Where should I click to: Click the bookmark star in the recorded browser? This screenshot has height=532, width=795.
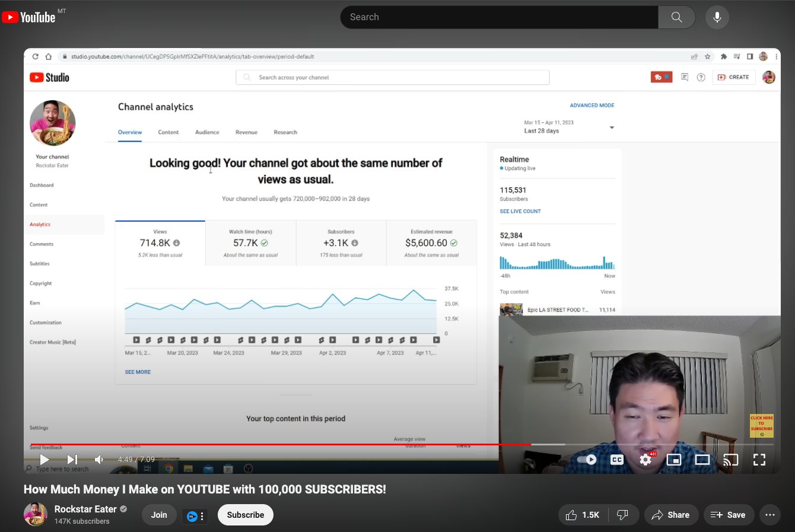point(708,56)
